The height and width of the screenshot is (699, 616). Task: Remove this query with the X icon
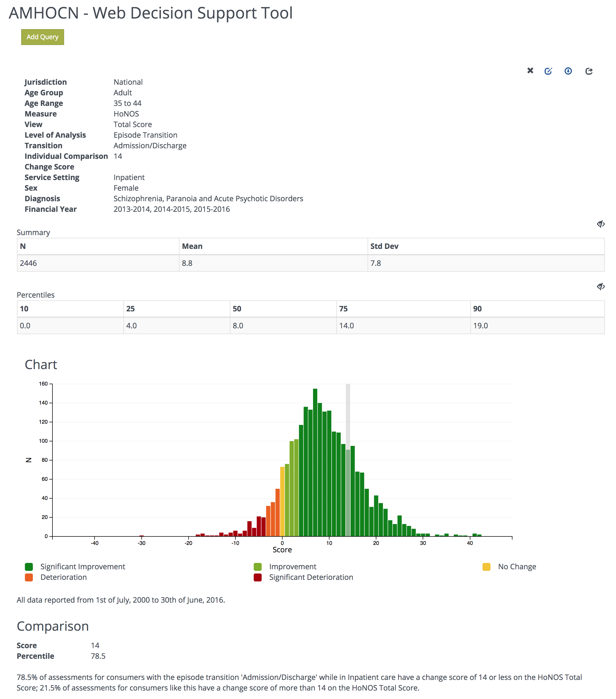click(x=530, y=71)
